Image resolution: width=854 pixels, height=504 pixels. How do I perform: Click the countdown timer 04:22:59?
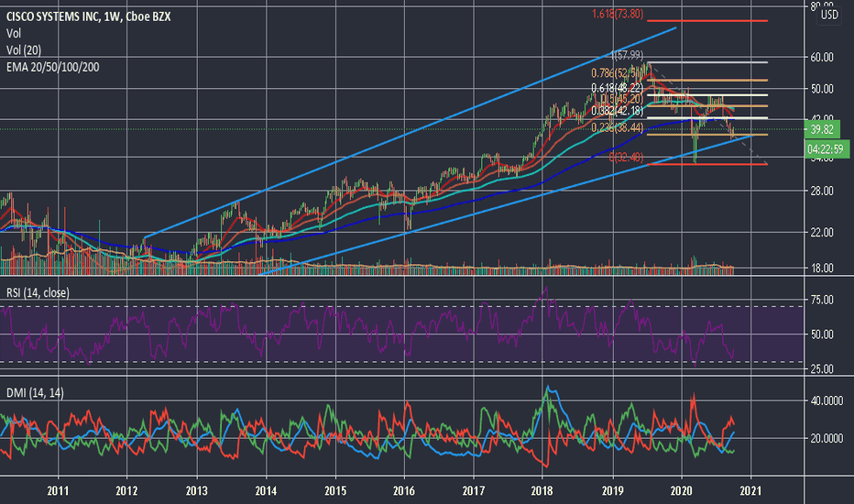point(825,148)
